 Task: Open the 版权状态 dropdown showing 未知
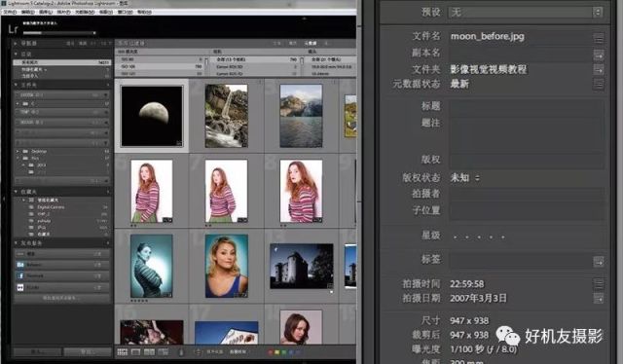click(x=465, y=178)
